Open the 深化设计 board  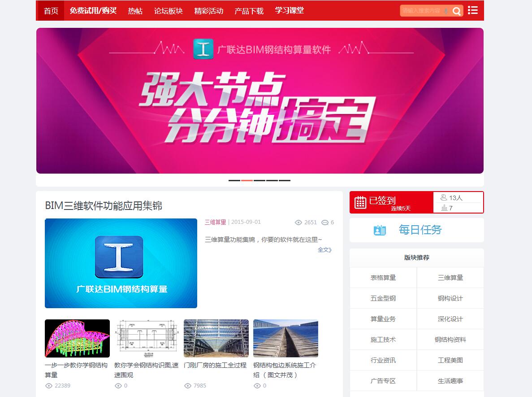tap(450, 319)
